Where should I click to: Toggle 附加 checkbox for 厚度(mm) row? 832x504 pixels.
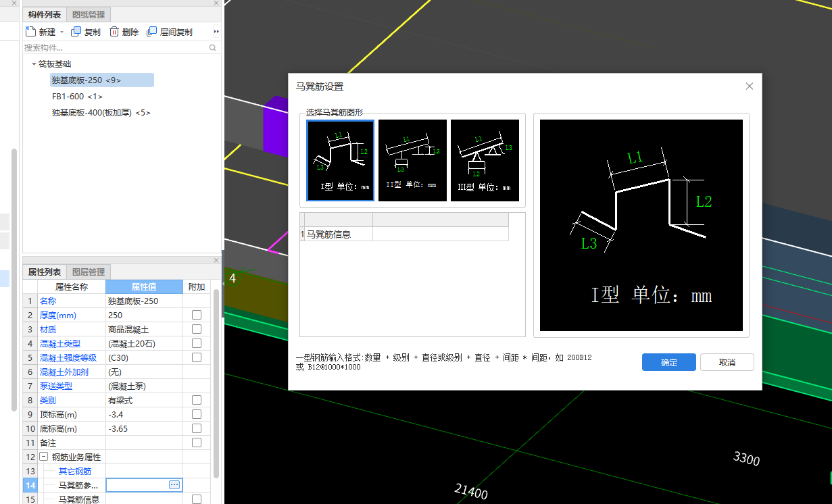pos(196,315)
